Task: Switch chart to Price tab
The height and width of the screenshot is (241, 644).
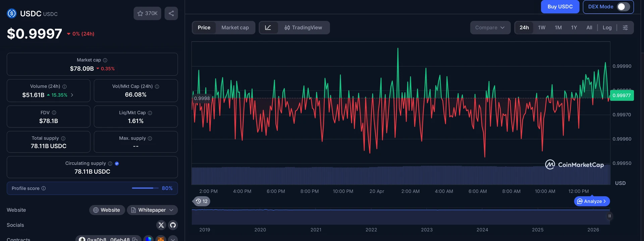Action: pos(204,27)
